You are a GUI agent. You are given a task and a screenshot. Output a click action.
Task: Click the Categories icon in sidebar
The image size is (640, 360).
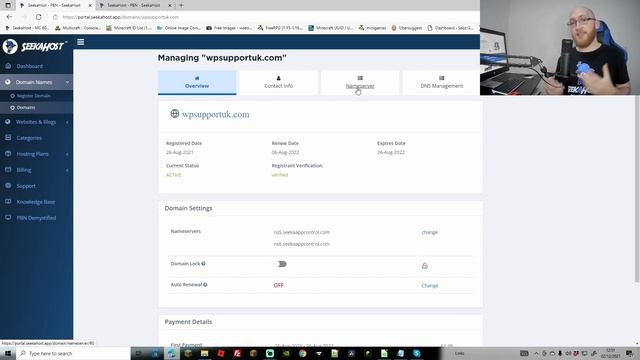(8, 138)
